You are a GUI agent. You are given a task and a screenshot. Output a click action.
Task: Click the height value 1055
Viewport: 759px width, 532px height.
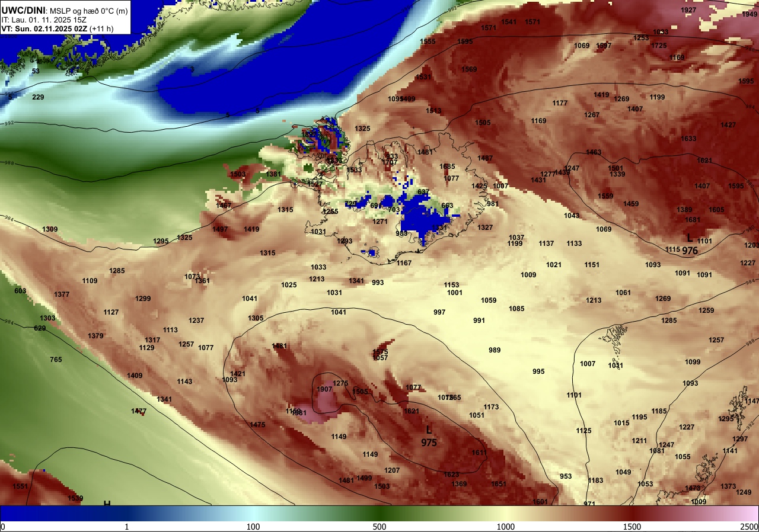pos(683,457)
